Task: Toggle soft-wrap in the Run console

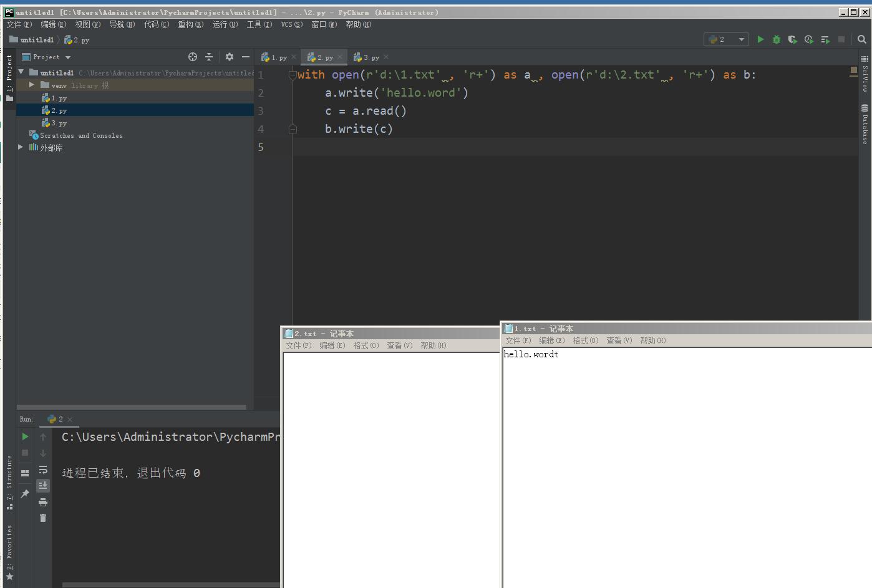Action: tap(43, 470)
